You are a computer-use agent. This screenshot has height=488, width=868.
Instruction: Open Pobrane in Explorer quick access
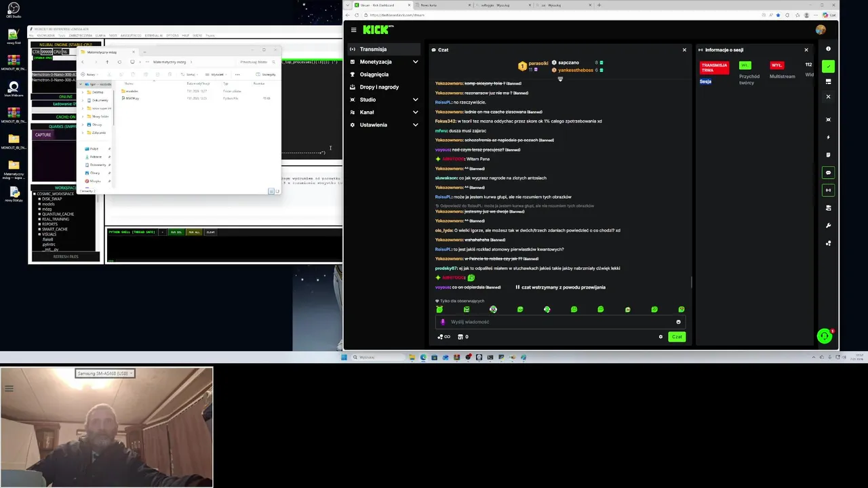[95, 157]
